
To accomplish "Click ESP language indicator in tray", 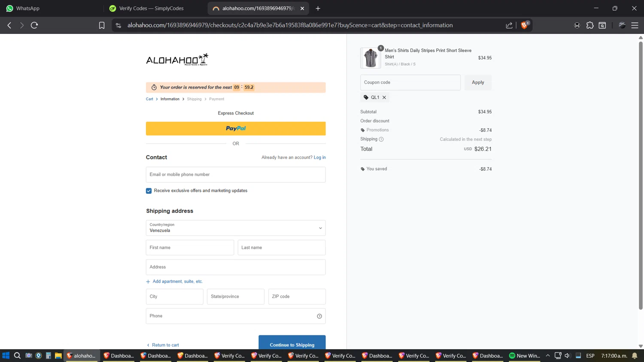I will [x=590, y=356].
